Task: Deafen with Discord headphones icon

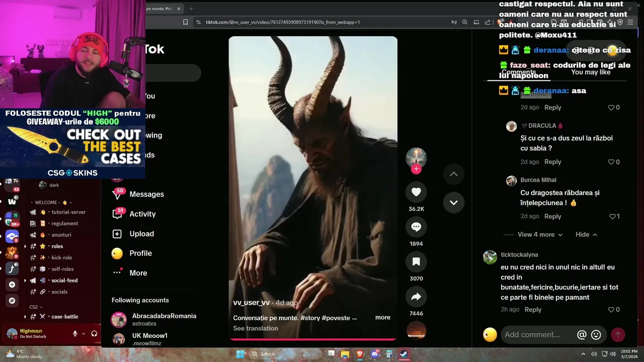Action: [94, 333]
